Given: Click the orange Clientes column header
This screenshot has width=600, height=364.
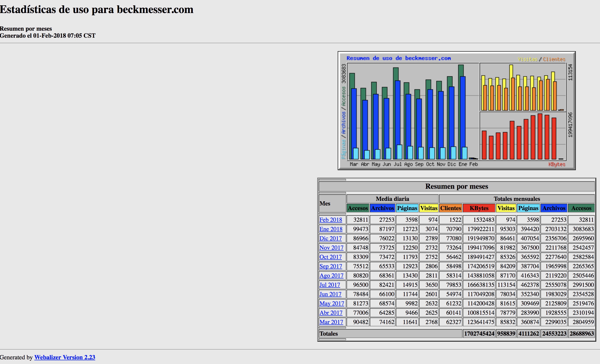Looking at the screenshot, I should pos(450,208).
